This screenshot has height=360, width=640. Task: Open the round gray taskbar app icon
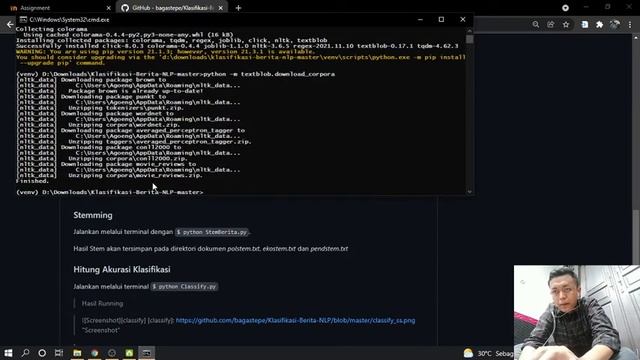(112, 353)
